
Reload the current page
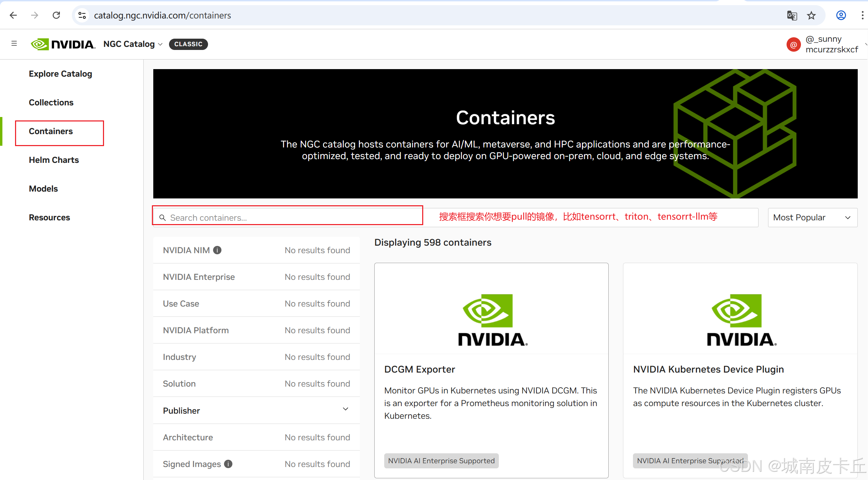[x=56, y=15]
